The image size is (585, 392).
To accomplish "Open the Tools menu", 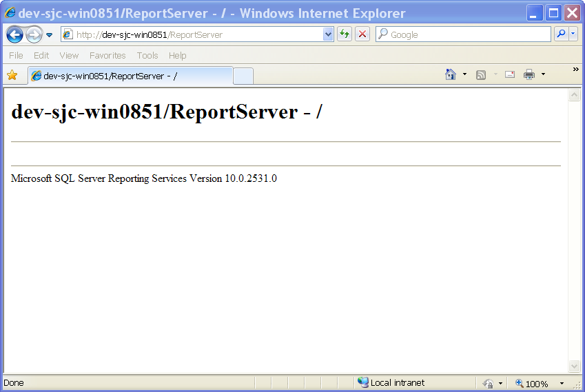I will pos(147,55).
